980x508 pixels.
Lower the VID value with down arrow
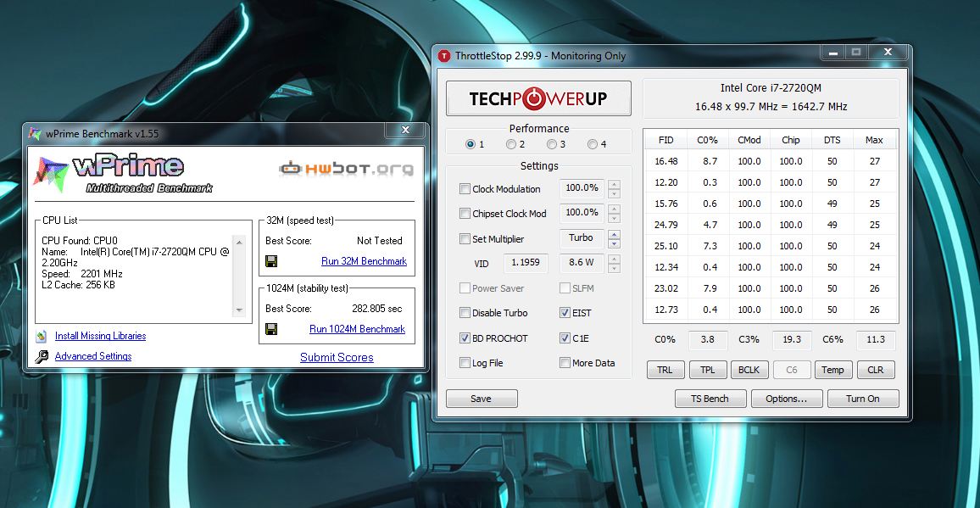(615, 268)
